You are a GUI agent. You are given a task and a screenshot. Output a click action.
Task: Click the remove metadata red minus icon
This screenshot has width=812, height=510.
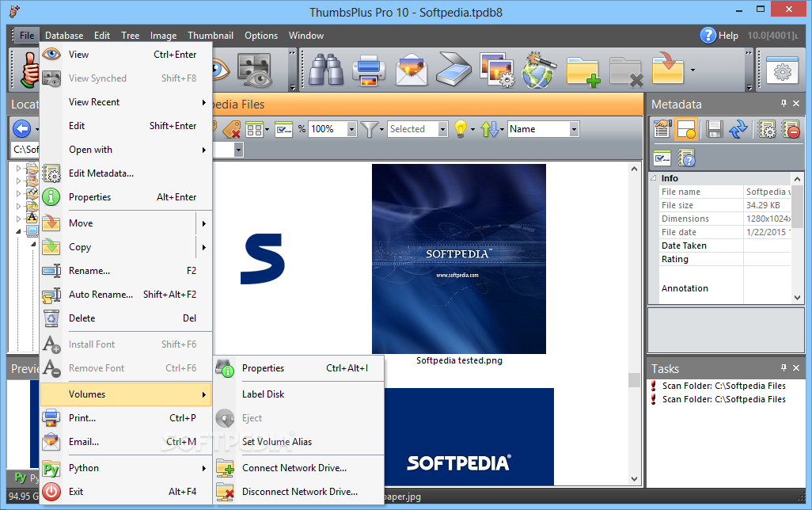coord(791,129)
